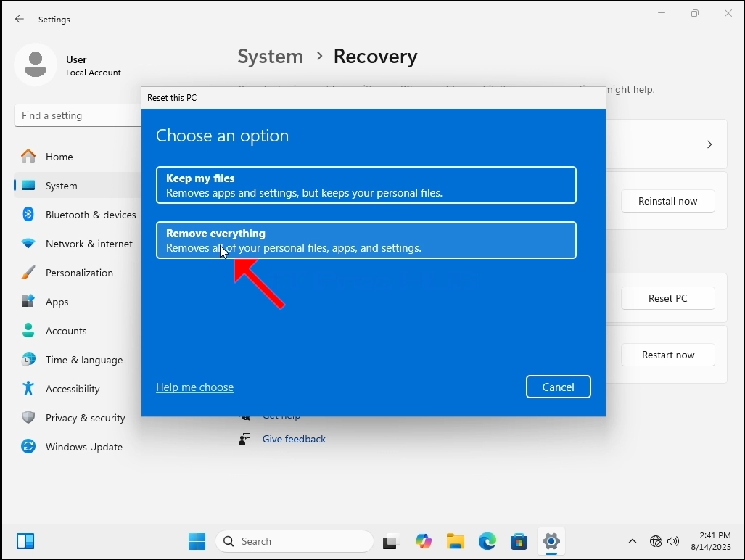Show hidden system tray icons
The image size is (745, 560).
pos(633,541)
